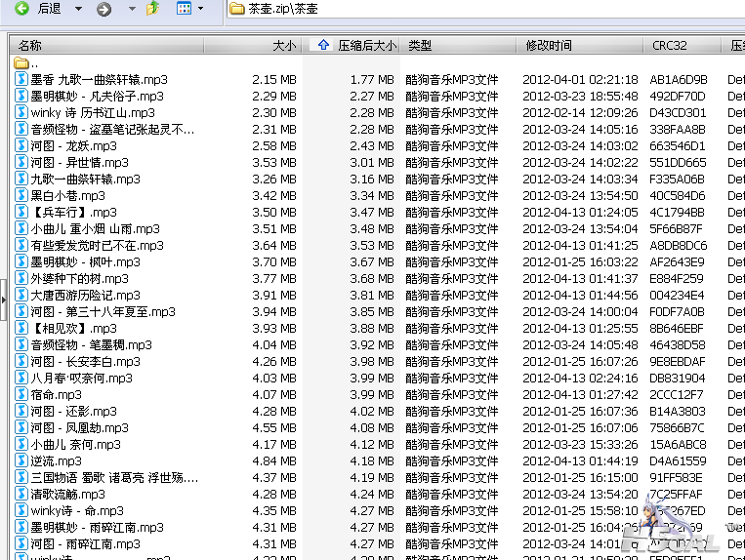Select file name 河图 - 还影.mp3
This screenshot has width=745, height=560.
click(x=73, y=412)
